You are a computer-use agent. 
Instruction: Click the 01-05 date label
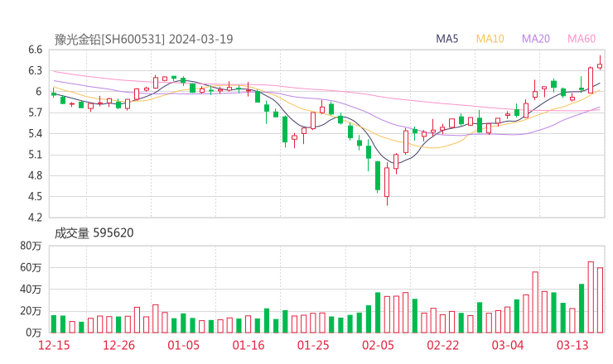coord(183,345)
